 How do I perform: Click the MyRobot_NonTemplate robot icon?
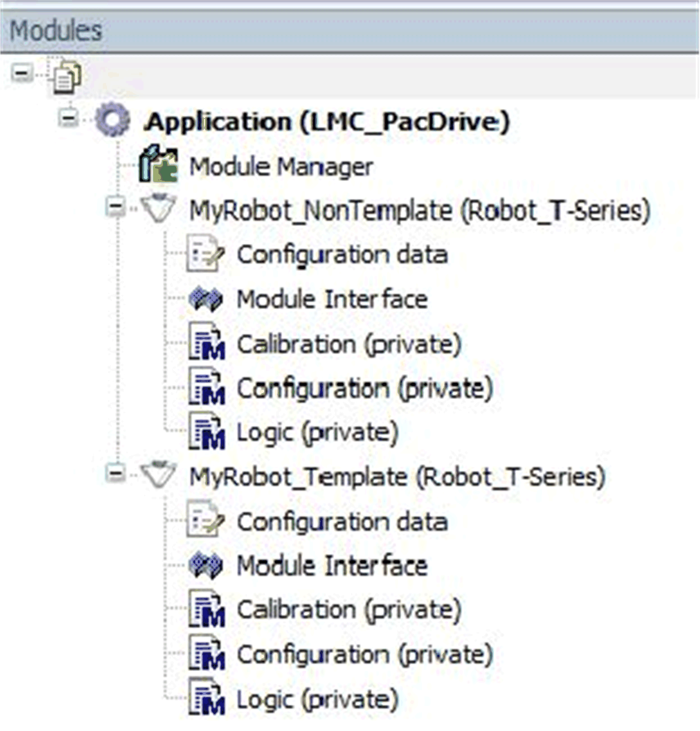pyautogui.click(x=158, y=208)
